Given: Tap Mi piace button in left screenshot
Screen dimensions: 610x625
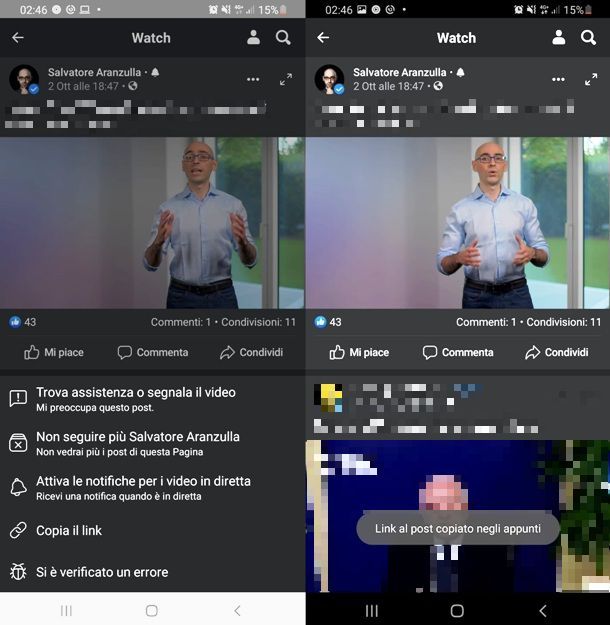Looking at the screenshot, I should (54, 352).
